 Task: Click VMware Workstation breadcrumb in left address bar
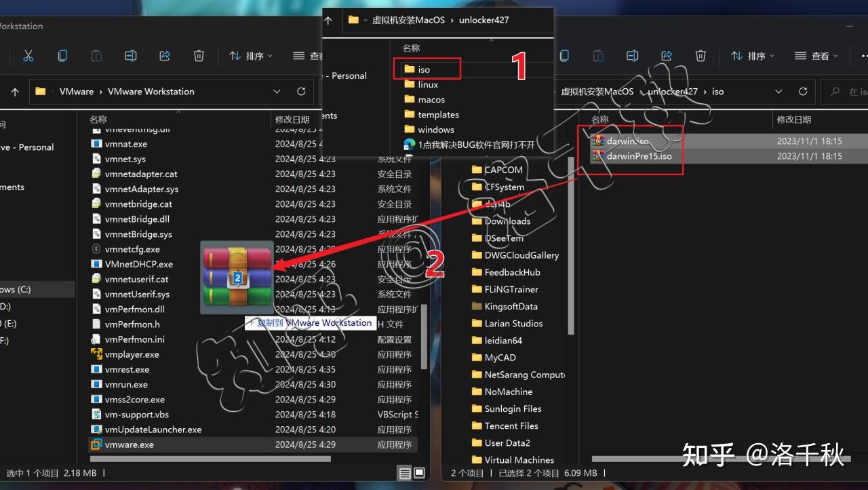pyautogui.click(x=151, y=92)
